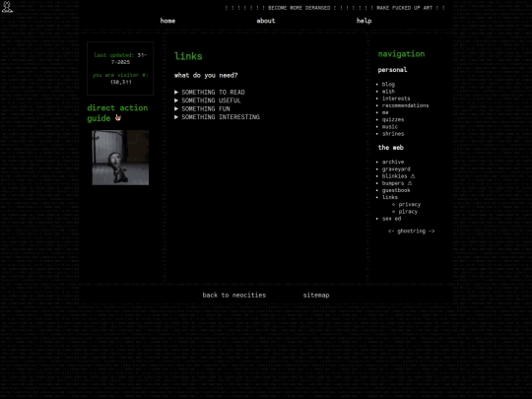
Task: Open the blog link in navigation
Action: [x=388, y=84]
